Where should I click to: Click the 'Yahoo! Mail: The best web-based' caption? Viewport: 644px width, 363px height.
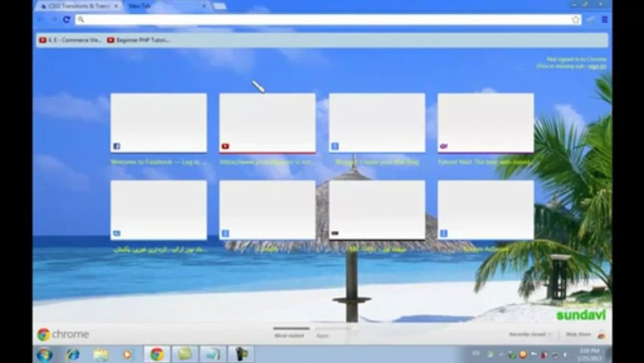(485, 162)
